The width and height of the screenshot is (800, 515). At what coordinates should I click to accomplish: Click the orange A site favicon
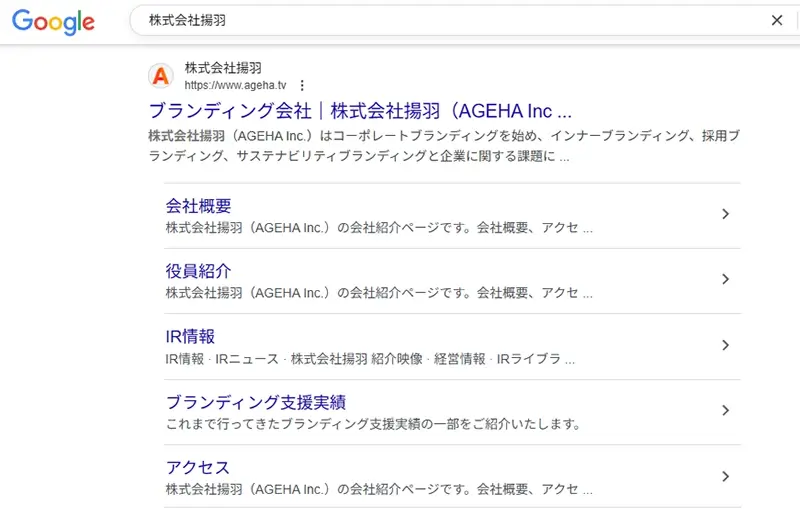coord(161,76)
